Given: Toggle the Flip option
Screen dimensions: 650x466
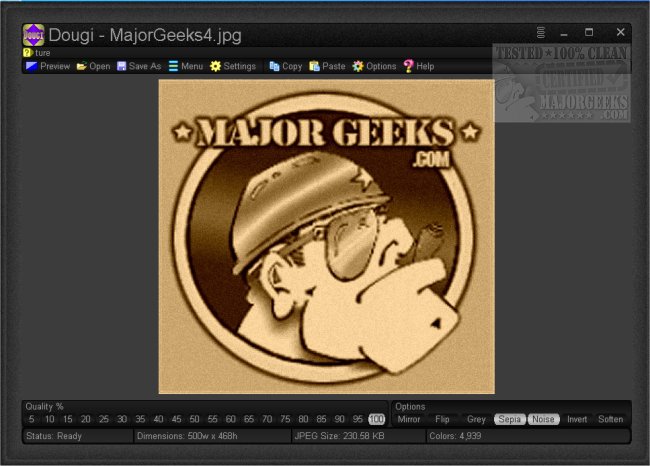Looking at the screenshot, I should pos(442,419).
